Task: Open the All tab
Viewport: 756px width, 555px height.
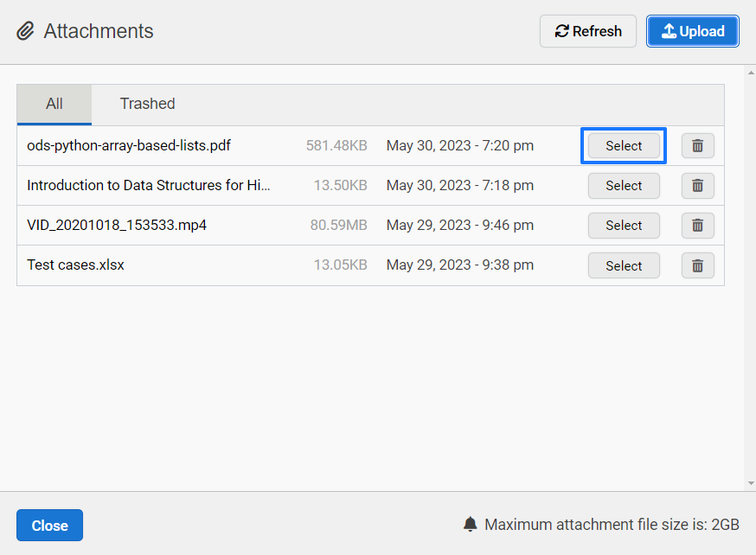Action: pos(54,104)
